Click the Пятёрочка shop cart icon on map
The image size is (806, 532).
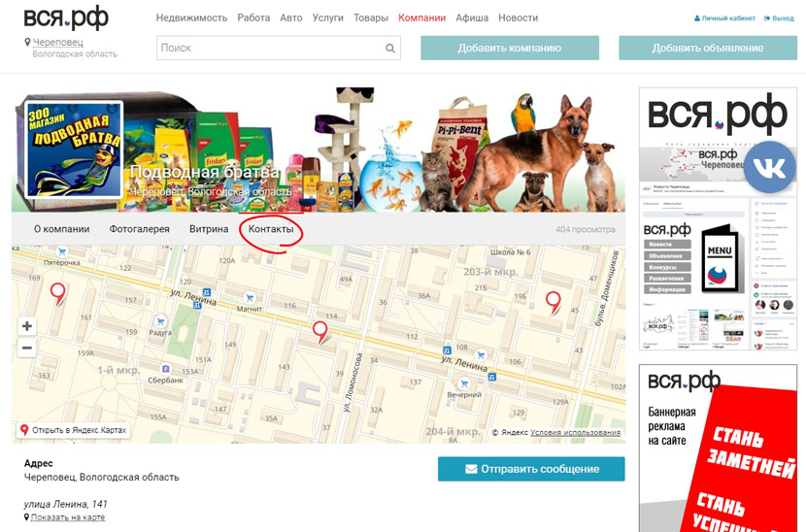tap(62, 251)
